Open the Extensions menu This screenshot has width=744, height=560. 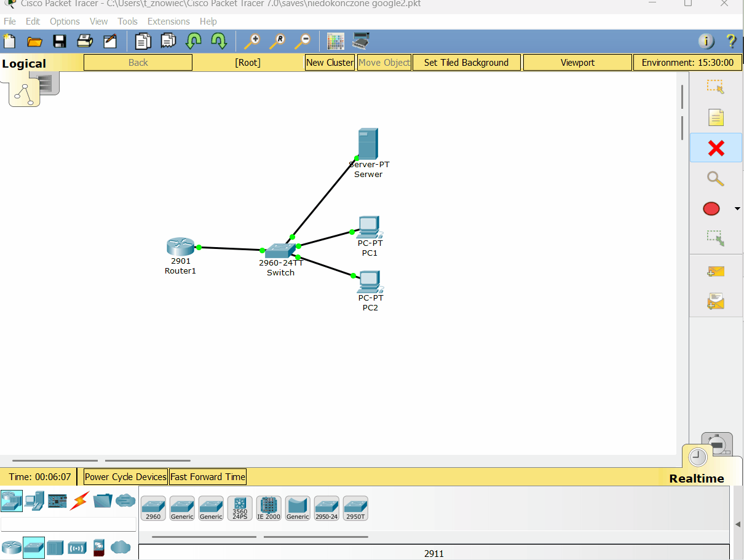168,22
